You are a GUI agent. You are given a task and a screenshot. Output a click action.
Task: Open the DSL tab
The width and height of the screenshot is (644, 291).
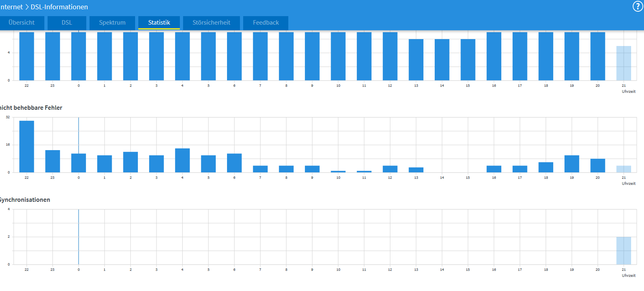[x=67, y=23]
